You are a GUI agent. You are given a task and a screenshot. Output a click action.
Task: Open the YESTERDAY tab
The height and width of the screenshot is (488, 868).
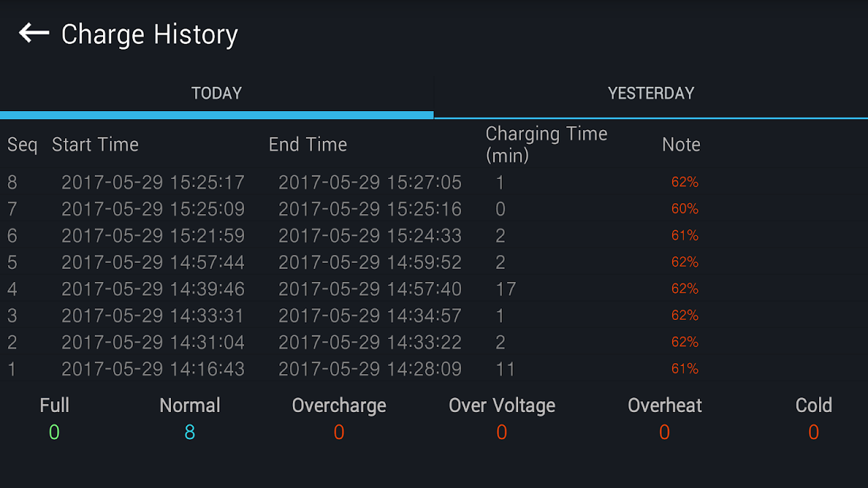coord(651,94)
